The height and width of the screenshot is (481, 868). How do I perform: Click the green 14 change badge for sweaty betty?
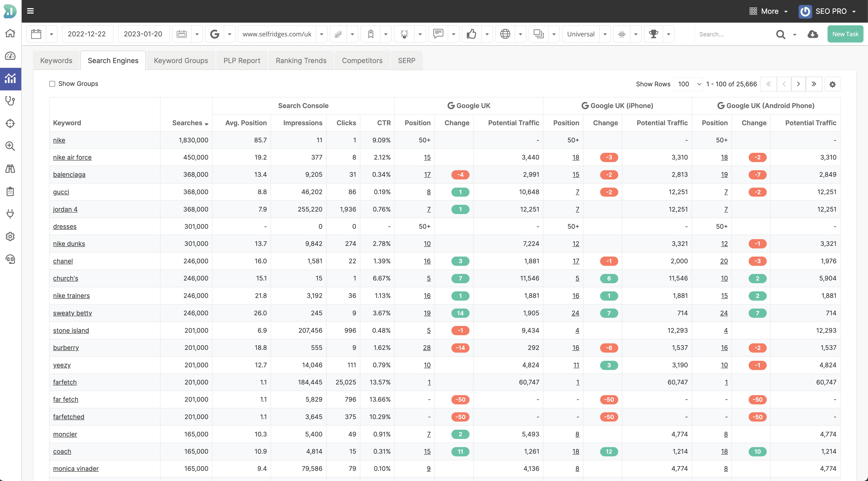[x=460, y=313]
